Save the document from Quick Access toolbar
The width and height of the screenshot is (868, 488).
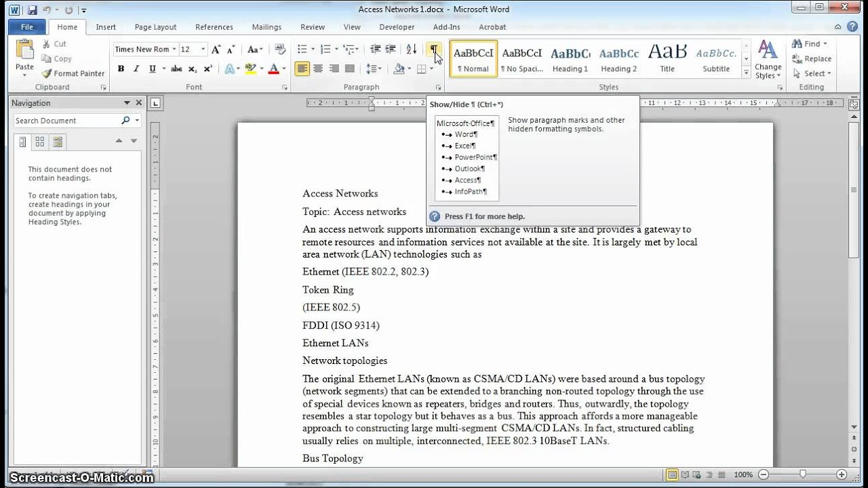[32, 10]
